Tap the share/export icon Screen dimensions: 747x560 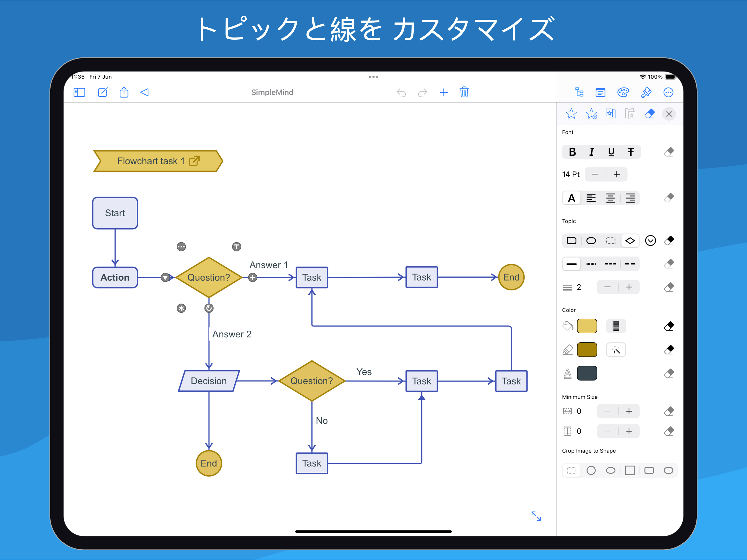[124, 92]
